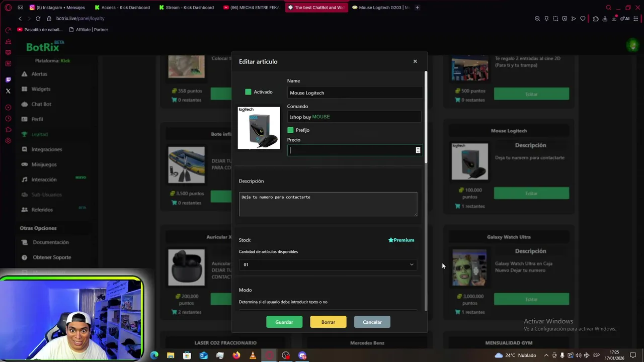Click the taskbar volume speaker icon
The height and width of the screenshot is (362, 644).
click(x=579, y=355)
